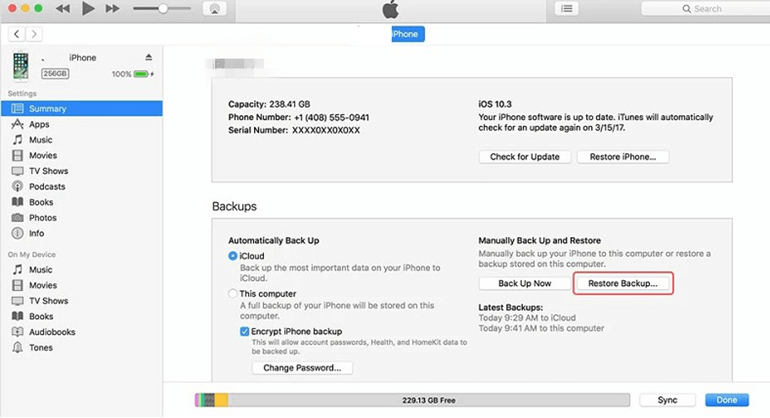The height and width of the screenshot is (418, 770).
Task: Go back with the left arrow
Action: [17, 34]
